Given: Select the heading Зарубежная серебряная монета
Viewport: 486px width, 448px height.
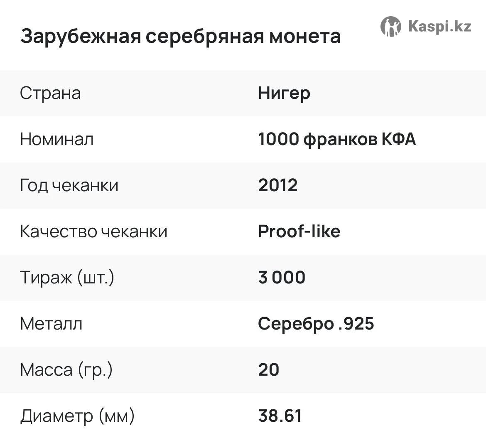Looking at the screenshot, I should tap(181, 36).
